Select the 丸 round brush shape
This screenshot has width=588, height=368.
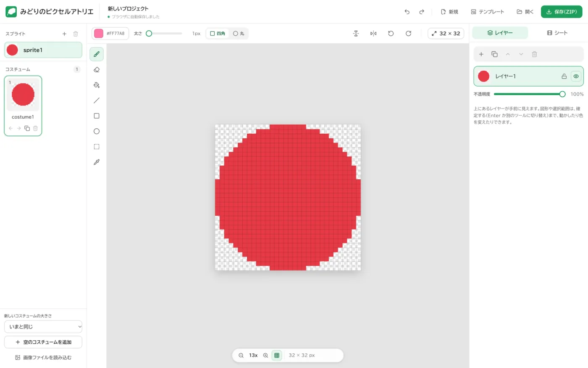239,34
